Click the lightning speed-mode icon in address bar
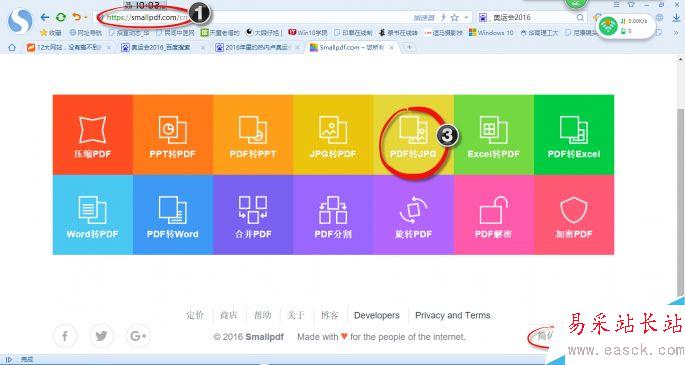The image size is (685, 365). (443, 17)
